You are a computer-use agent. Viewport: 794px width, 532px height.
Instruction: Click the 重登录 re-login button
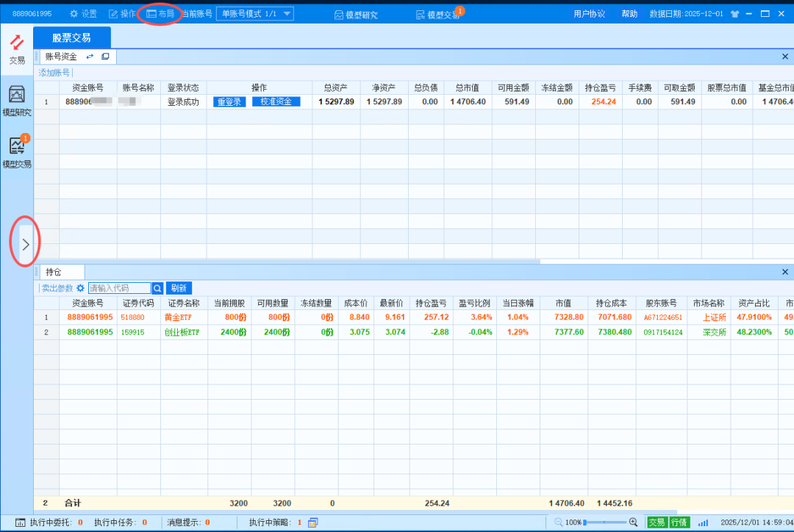[x=229, y=102]
